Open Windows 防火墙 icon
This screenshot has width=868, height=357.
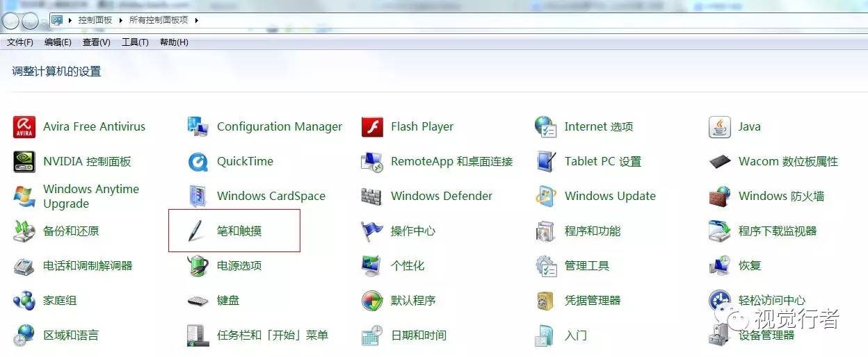pyautogui.click(x=719, y=196)
